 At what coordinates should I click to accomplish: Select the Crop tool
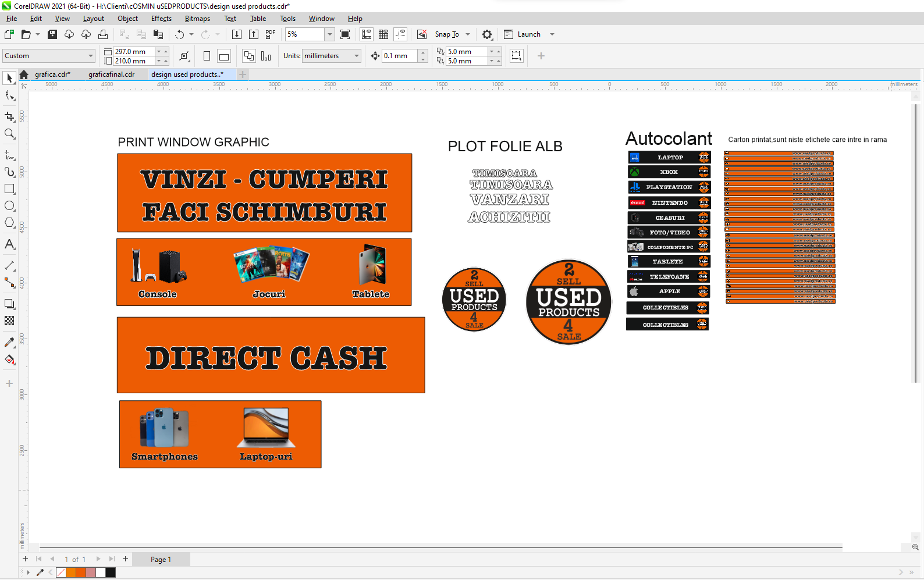[x=9, y=116]
